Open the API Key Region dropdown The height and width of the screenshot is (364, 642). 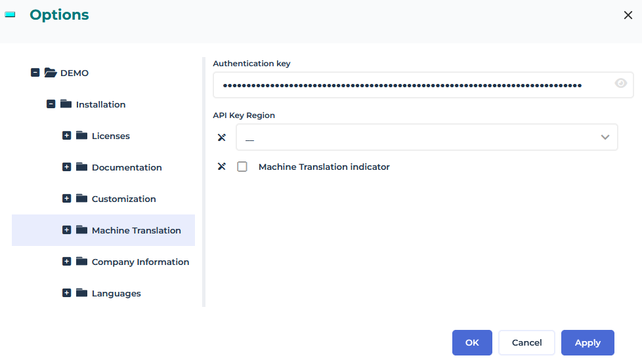coord(427,137)
